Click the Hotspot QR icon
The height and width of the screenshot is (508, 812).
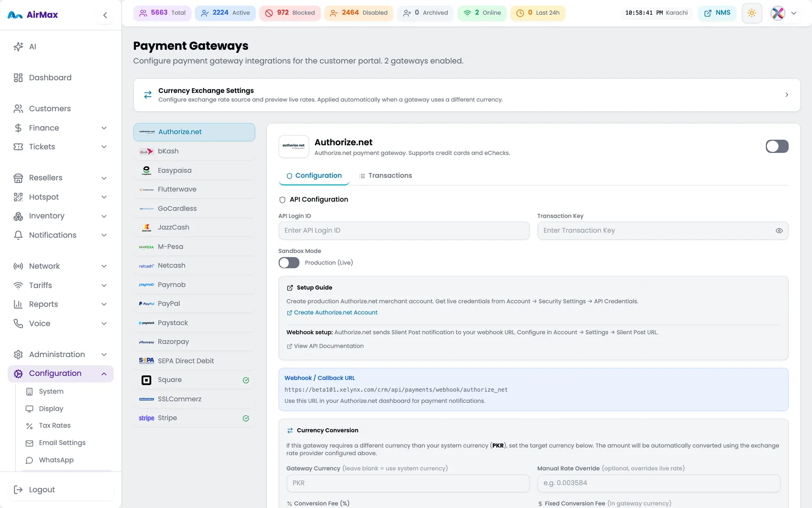click(18, 197)
